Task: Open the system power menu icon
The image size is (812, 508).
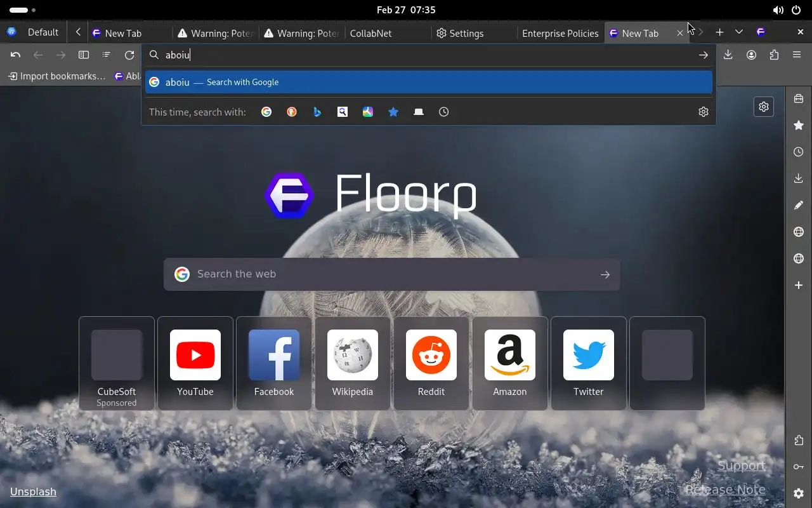Action: click(x=796, y=10)
